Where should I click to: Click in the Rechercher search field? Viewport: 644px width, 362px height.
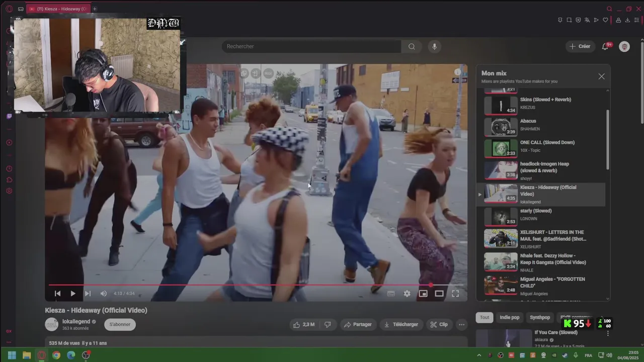311,46
